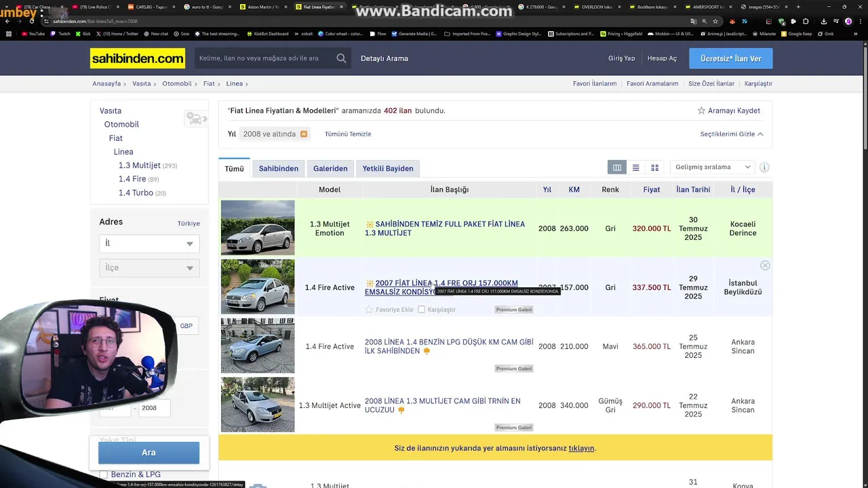This screenshot has height=488, width=868.
Task: Open the blue Linea listing thumbnail
Action: click(x=258, y=346)
